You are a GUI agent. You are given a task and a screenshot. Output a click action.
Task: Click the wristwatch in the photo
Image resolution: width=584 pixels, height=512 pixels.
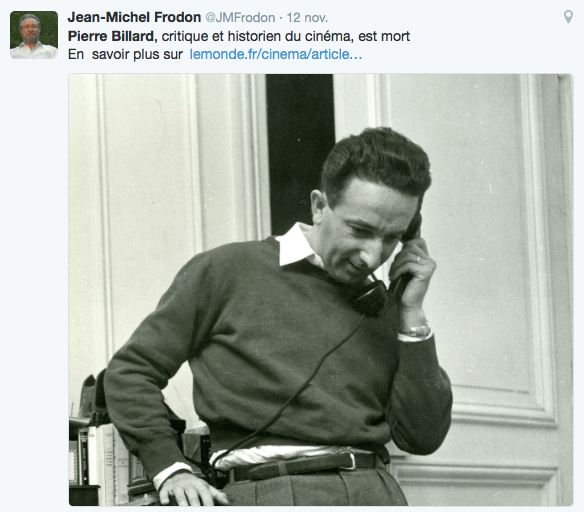point(415,331)
